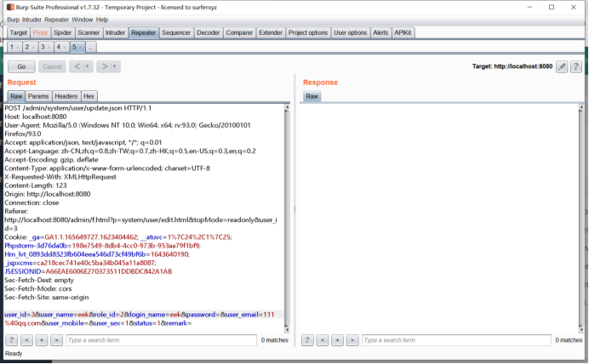The image size is (589, 364).
Task: Show request Params view tab
Action: [38, 96]
